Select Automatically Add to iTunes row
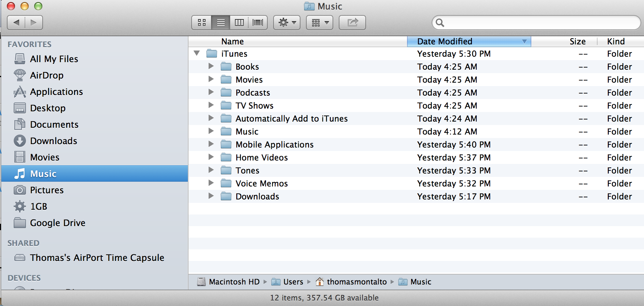The image size is (644, 306). point(416,119)
